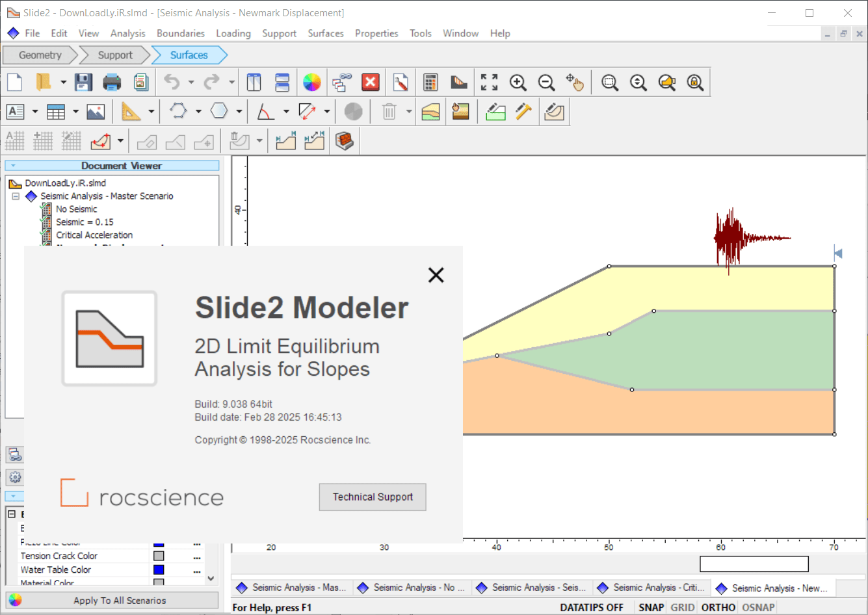The height and width of the screenshot is (615, 868).
Task: Toggle SNAP in the status bar
Action: 651,607
